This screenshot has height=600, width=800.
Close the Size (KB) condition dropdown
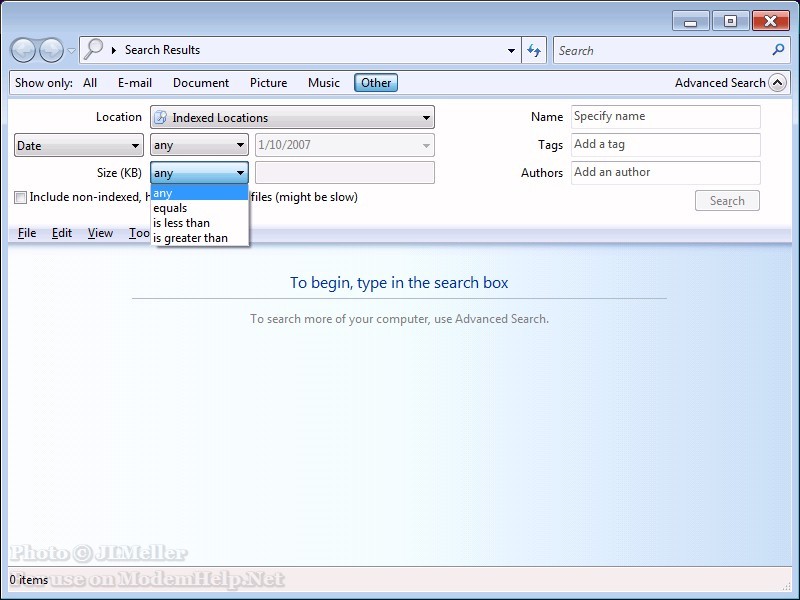point(199,173)
